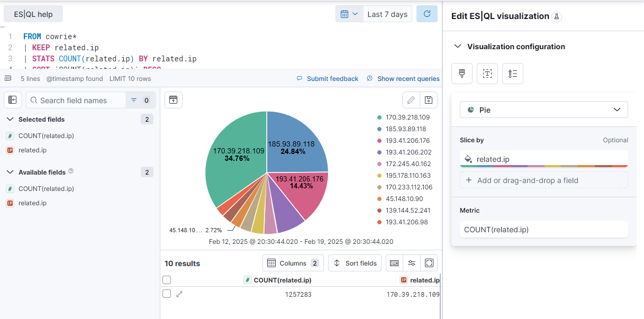Open the legend options icon
644x319 pixels.
pos(512,73)
